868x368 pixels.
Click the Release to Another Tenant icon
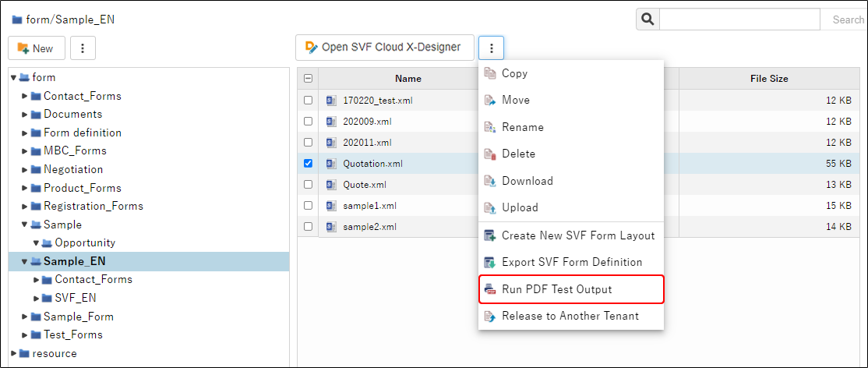point(490,316)
